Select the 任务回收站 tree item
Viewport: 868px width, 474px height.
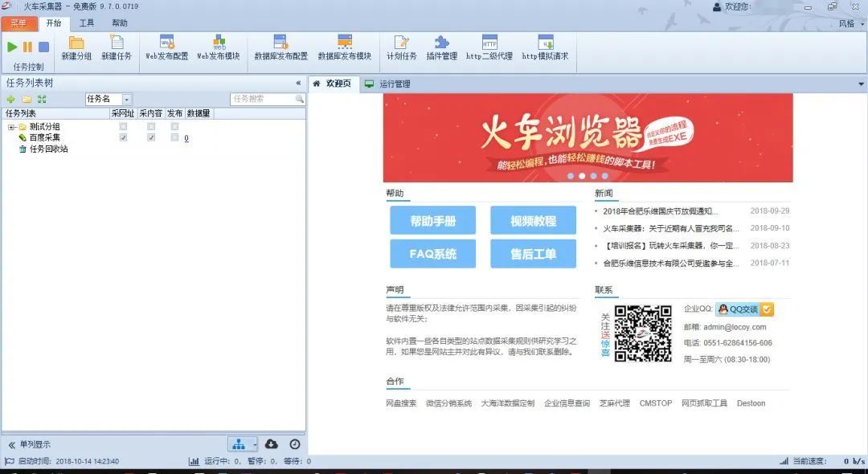coord(49,149)
